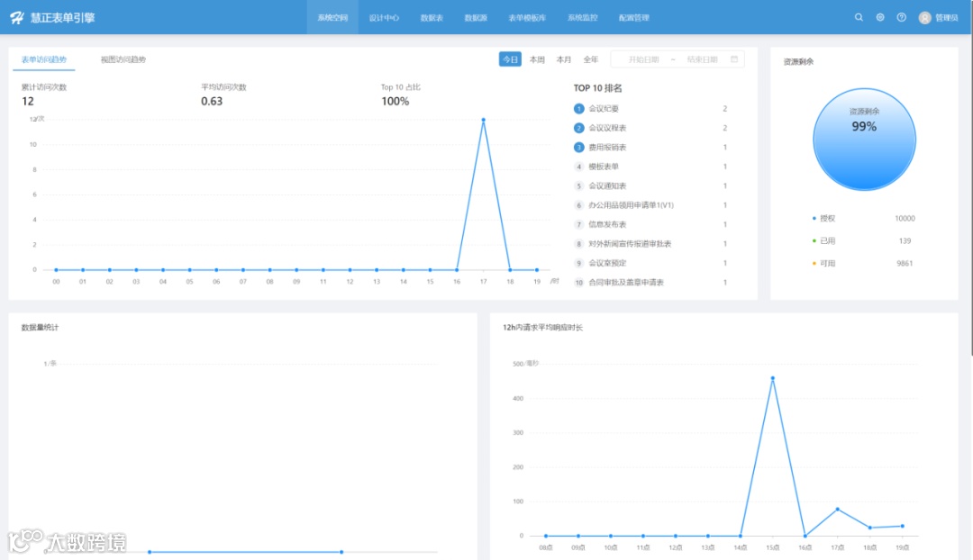Switch to 表单访问趋势 tab
The height and width of the screenshot is (560, 973).
click(44, 59)
